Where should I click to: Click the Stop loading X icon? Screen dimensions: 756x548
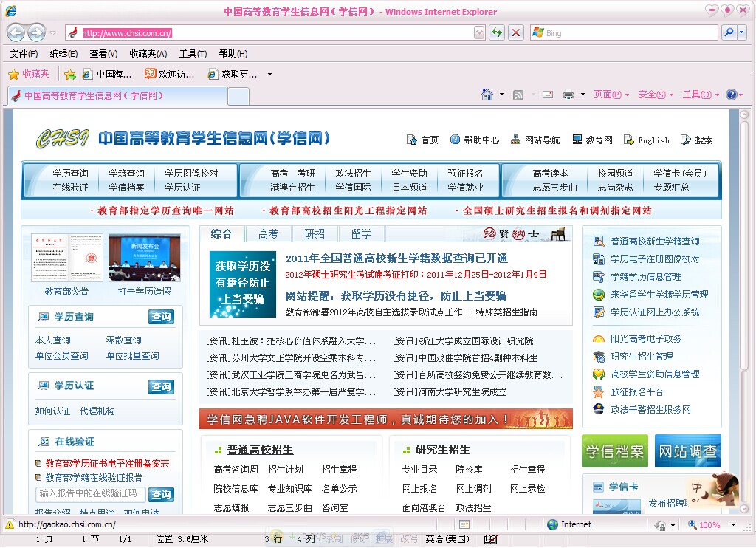pos(516,32)
